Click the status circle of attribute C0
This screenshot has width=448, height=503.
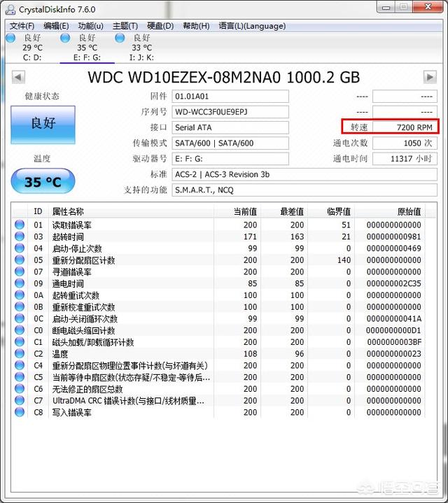tap(20, 330)
